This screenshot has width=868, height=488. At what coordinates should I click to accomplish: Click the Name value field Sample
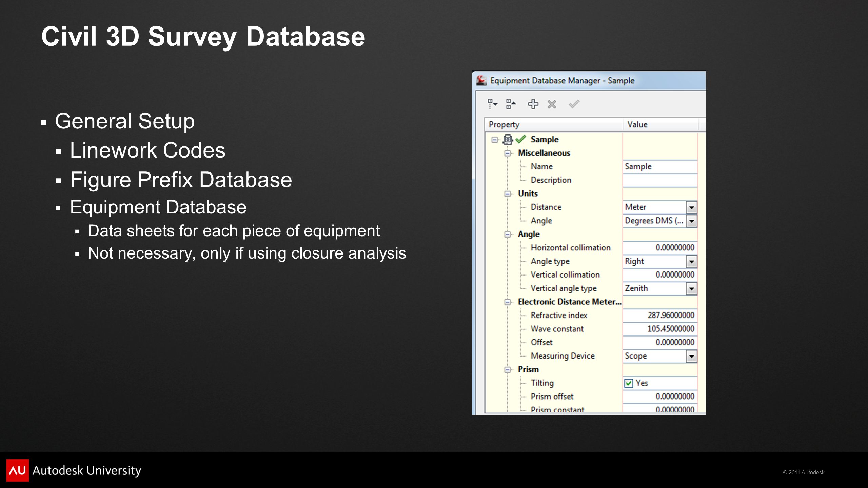click(660, 167)
